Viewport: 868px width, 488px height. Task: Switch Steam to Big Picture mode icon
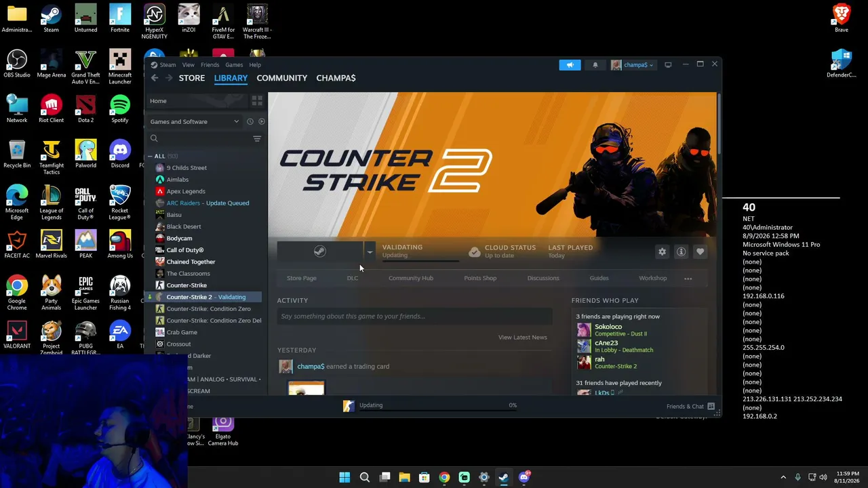(x=668, y=65)
